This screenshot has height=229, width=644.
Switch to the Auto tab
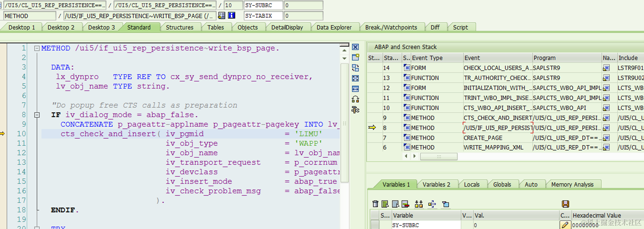click(x=531, y=184)
